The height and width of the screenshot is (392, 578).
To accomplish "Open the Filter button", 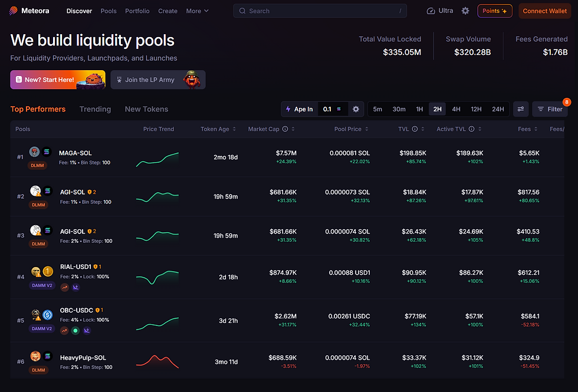I will [x=550, y=109].
